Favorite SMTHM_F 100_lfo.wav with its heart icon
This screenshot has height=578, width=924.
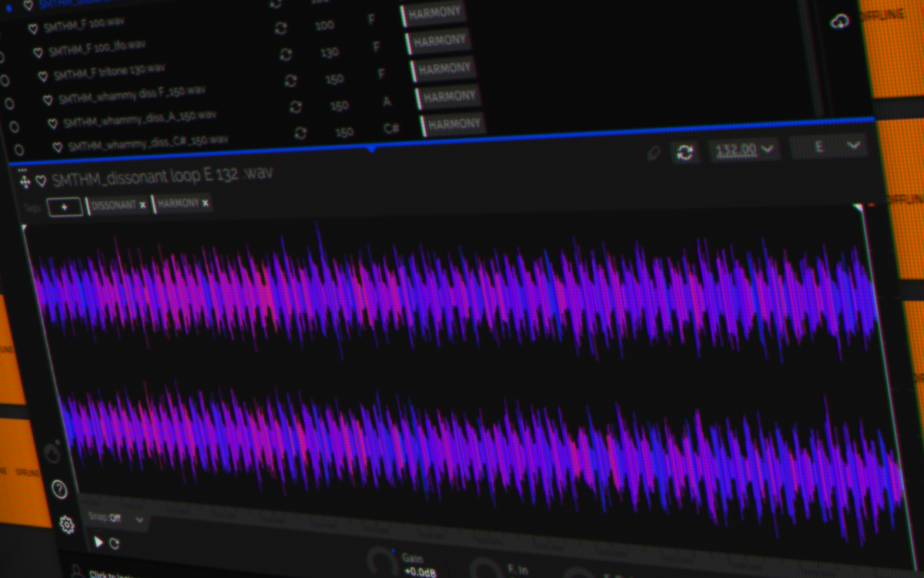tap(38, 53)
